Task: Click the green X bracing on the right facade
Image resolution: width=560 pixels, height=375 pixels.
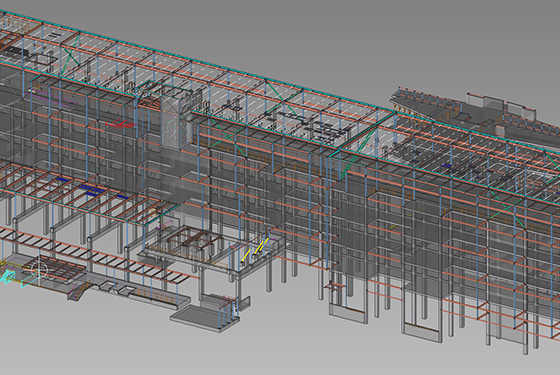Action: tap(505, 206)
